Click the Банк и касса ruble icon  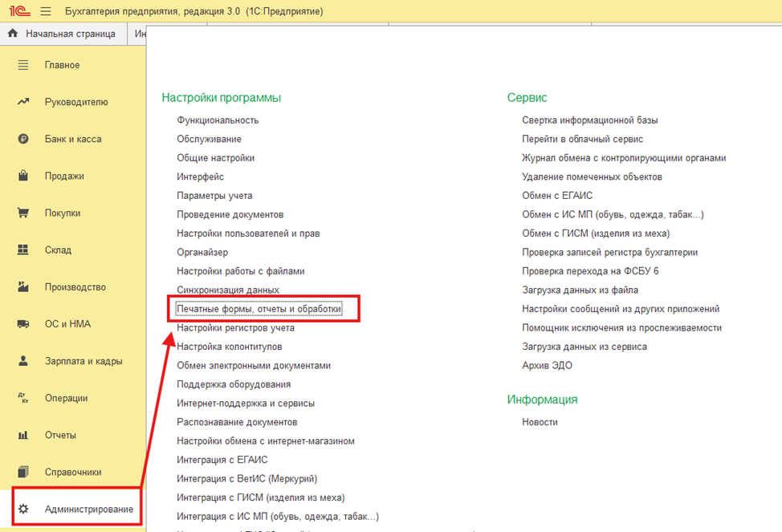click(23, 139)
